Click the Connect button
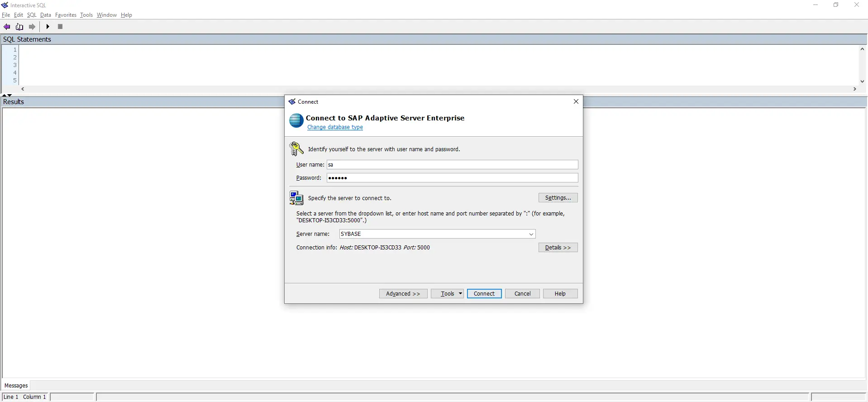 click(484, 294)
